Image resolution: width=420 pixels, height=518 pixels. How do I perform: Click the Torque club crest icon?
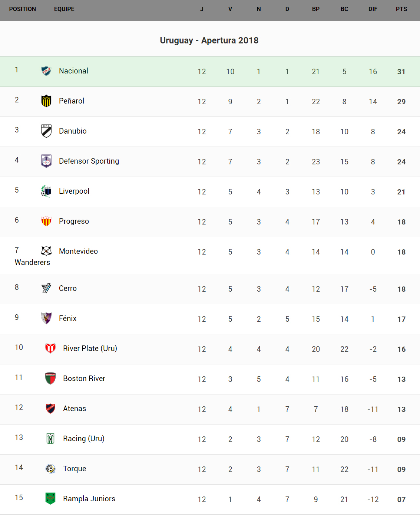click(50, 469)
